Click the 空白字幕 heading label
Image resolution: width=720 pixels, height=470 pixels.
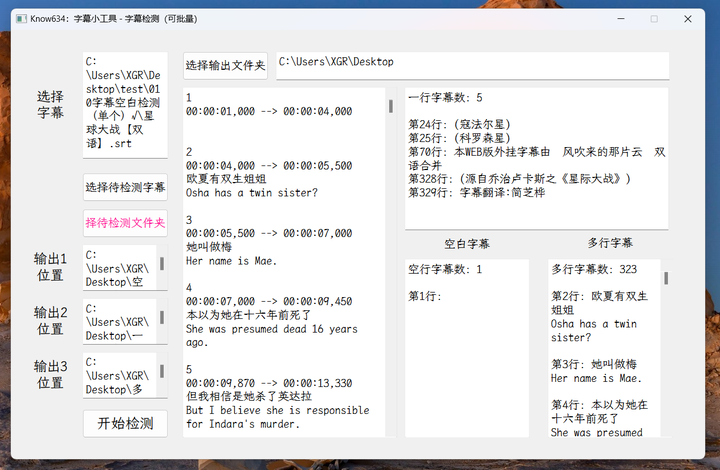[467, 244]
